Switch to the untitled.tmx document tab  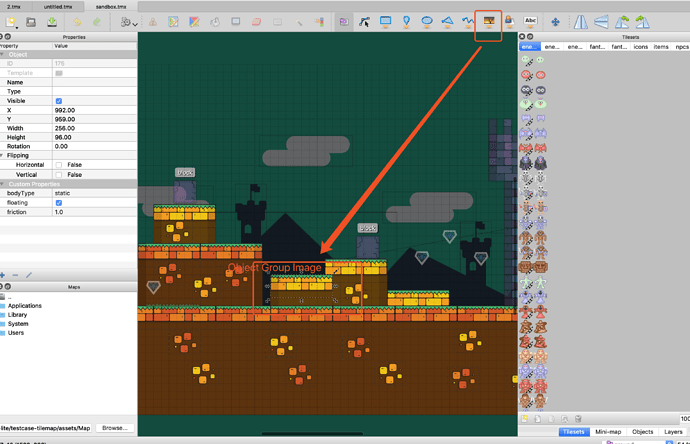pos(58,7)
